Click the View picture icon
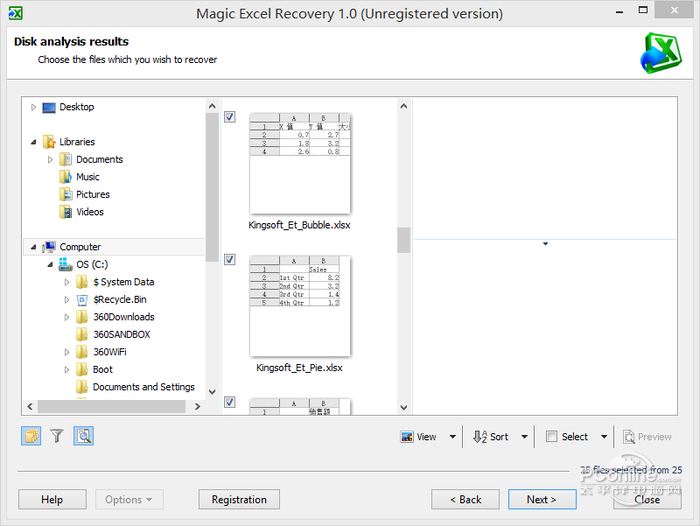The image size is (700, 526). [407, 437]
